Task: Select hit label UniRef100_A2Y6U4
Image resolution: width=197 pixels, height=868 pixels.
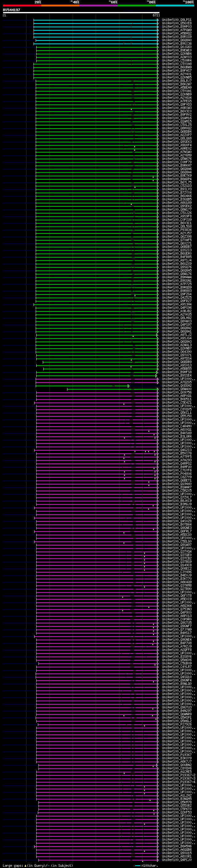Action: pyautogui.click(x=176, y=98)
